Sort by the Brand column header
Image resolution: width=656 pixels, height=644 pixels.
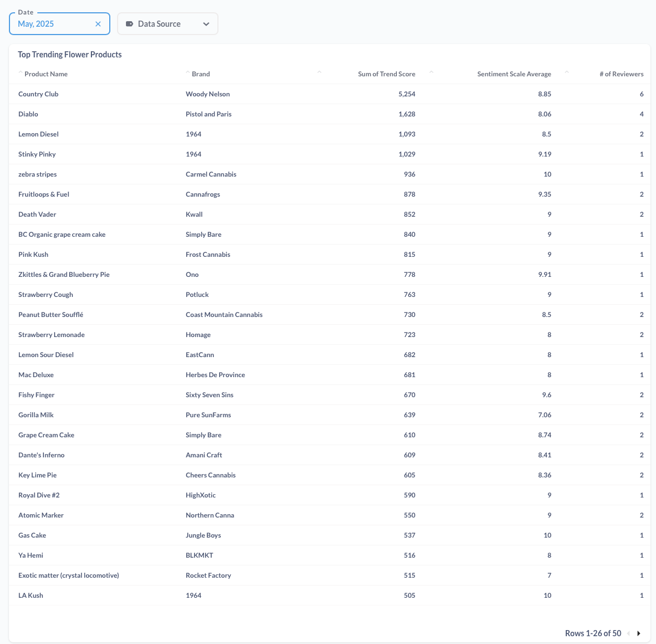[201, 74]
